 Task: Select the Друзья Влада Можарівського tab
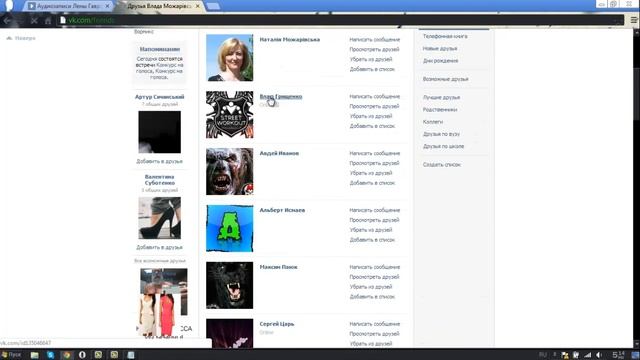click(x=159, y=6)
